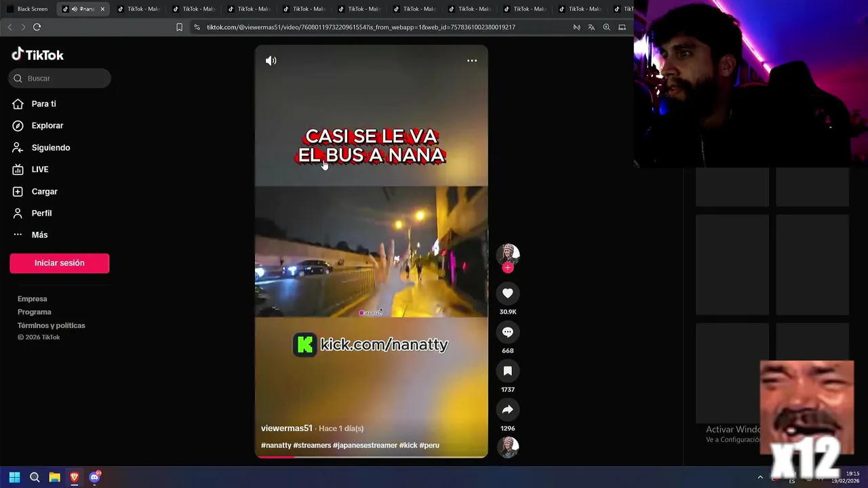Seek using the video progress bar
The image size is (868, 488).
(371, 457)
